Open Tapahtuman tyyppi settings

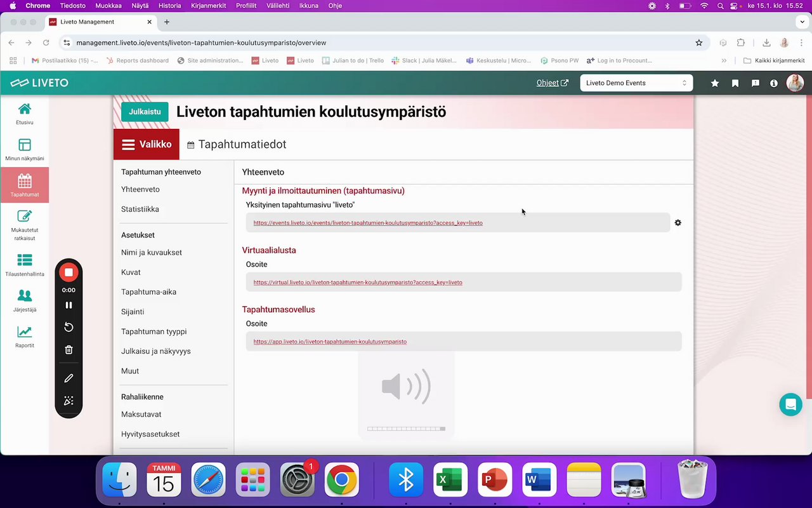(154, 331)
